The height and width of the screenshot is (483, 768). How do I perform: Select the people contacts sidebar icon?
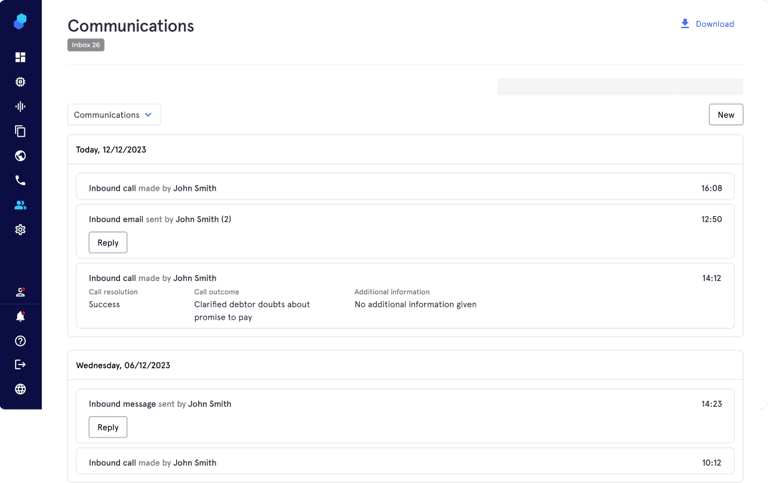(x=20, y=205)
